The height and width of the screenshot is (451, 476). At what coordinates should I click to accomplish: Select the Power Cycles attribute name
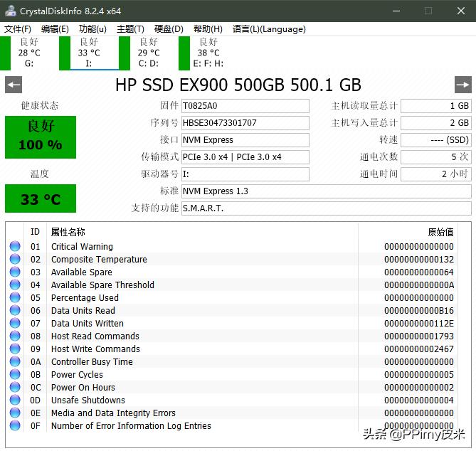pyautogui.click(x=77, y=374)
